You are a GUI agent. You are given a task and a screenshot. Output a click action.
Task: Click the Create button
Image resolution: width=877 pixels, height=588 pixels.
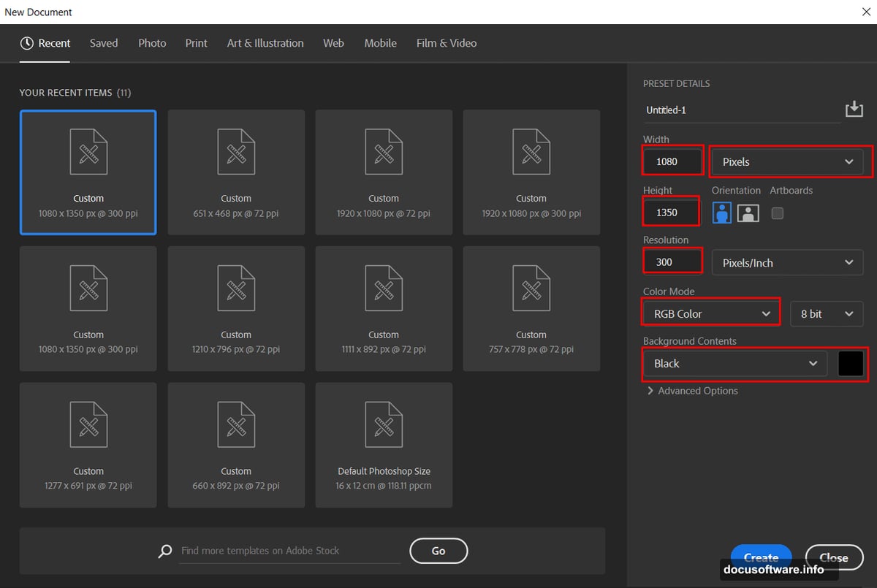(761, 557)
